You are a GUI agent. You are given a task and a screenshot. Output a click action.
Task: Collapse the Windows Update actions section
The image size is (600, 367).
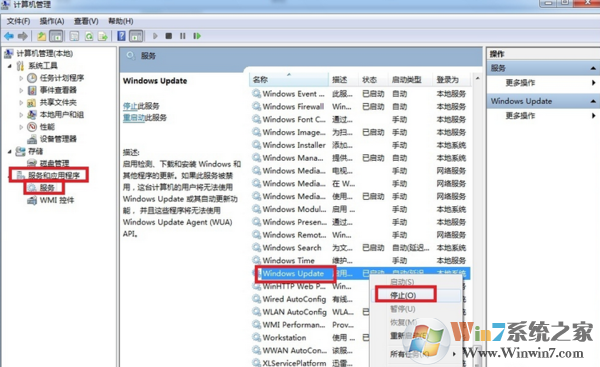(x=593, y=101)
